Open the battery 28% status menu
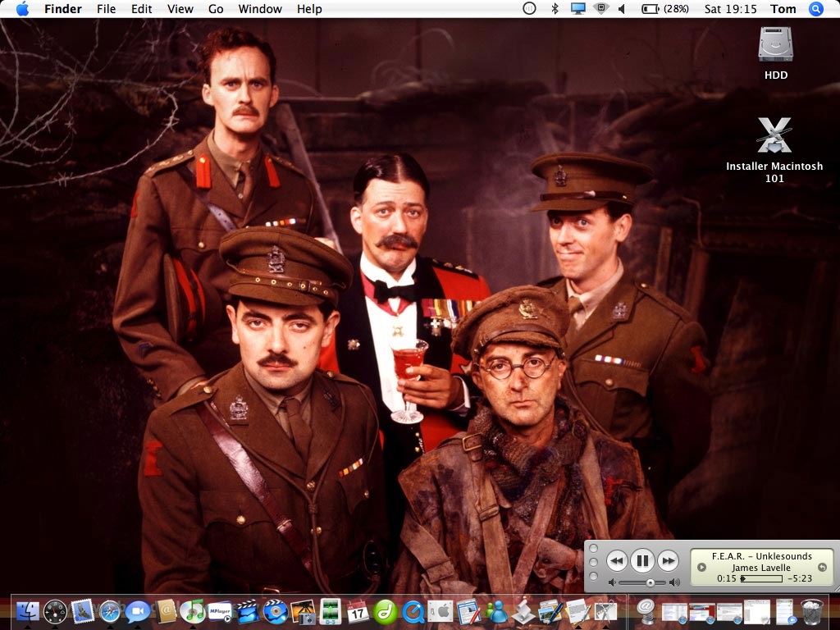This screenshot has height=630, width=840. click(664, 8)
